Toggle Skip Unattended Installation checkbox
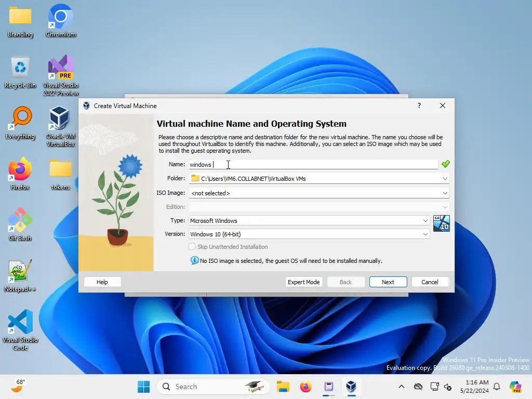Image resolution: width=532 pixels, height=399 pixels. point(192,247)
